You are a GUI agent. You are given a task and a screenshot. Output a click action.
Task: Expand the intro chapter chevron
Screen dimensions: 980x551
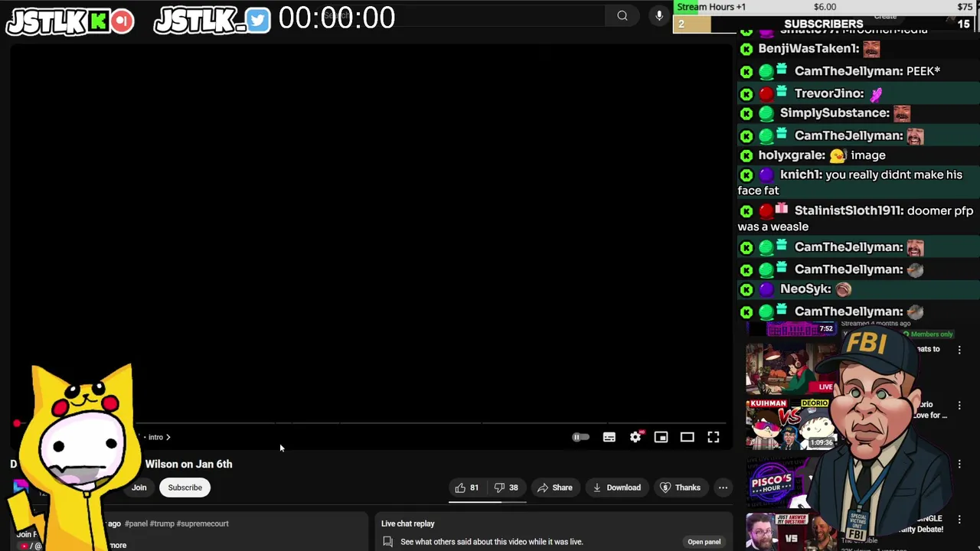(168, 437)
